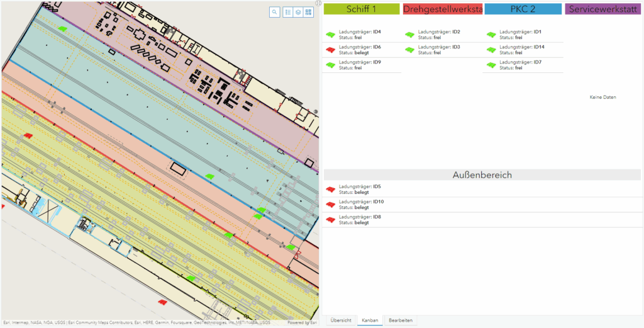Click the green pallet icon for ID14
The height and width of the screenshot is (328, 644).
pos(492,50)
